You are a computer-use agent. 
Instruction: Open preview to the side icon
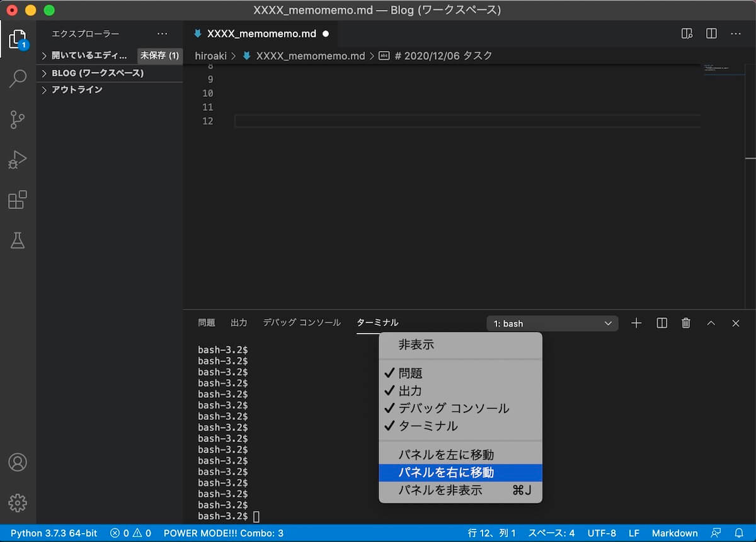pos(687,33)
